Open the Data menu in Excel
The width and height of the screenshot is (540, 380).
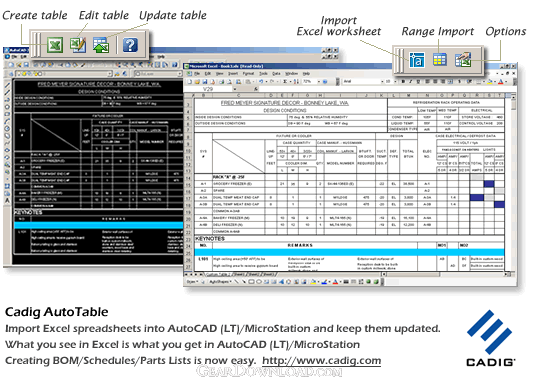tap(276, 73)
